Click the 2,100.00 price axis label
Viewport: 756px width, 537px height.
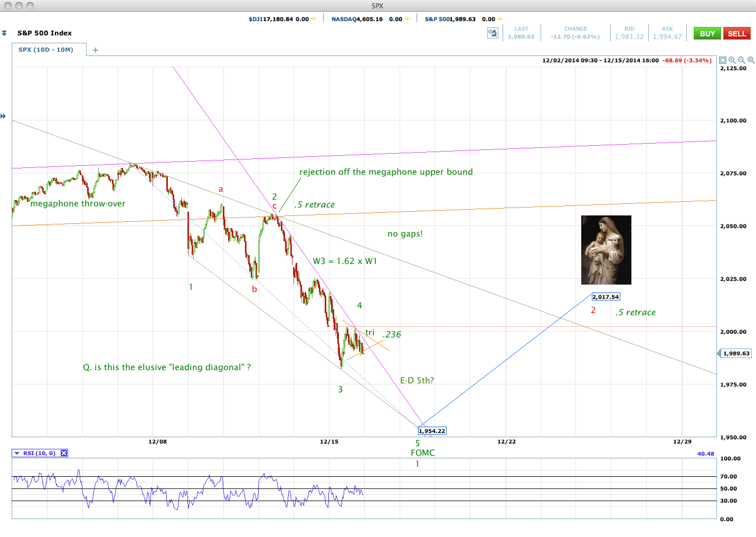click(733, 120)
